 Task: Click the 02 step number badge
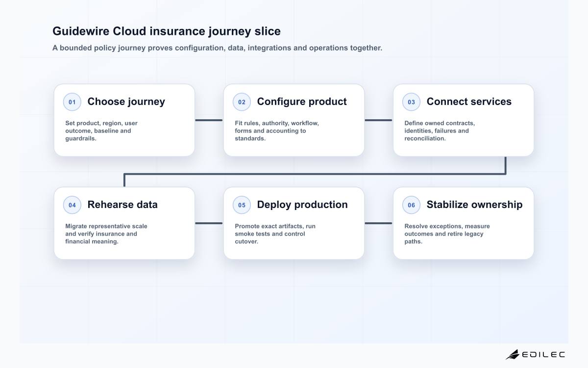tap(242, 102)
